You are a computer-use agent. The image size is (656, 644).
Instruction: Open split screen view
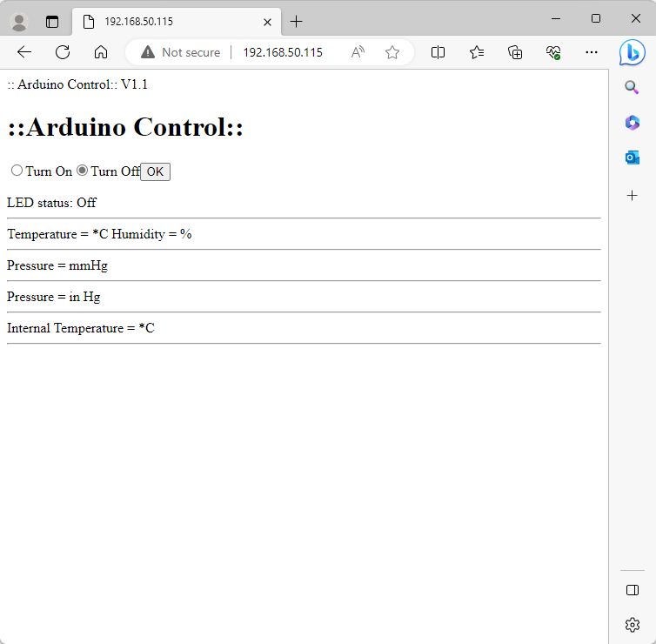[x=438, y=52]
